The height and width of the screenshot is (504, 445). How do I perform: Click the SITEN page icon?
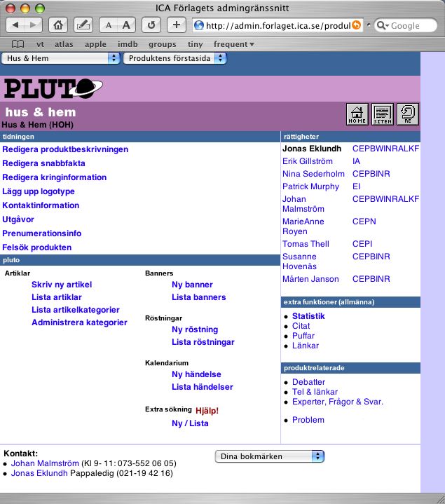click(382, 114)
